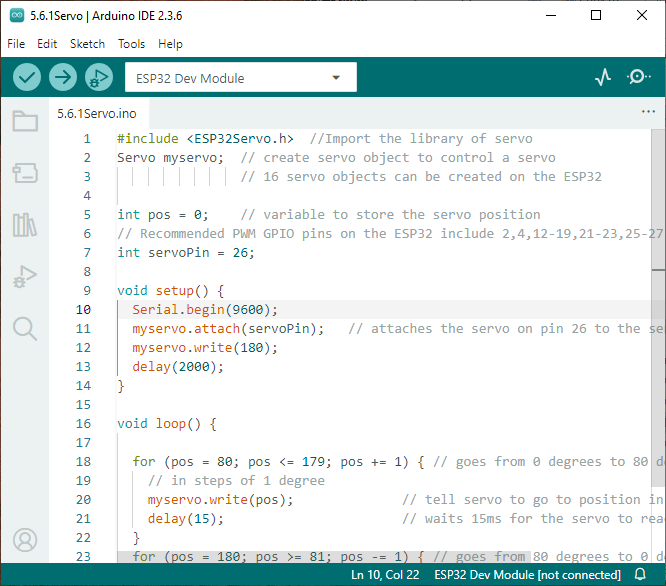The height and width of the screenshot is (586, 666).
Task: Click ESP32 Dev Module [not connected] status
Action: (x=527, y=575)
